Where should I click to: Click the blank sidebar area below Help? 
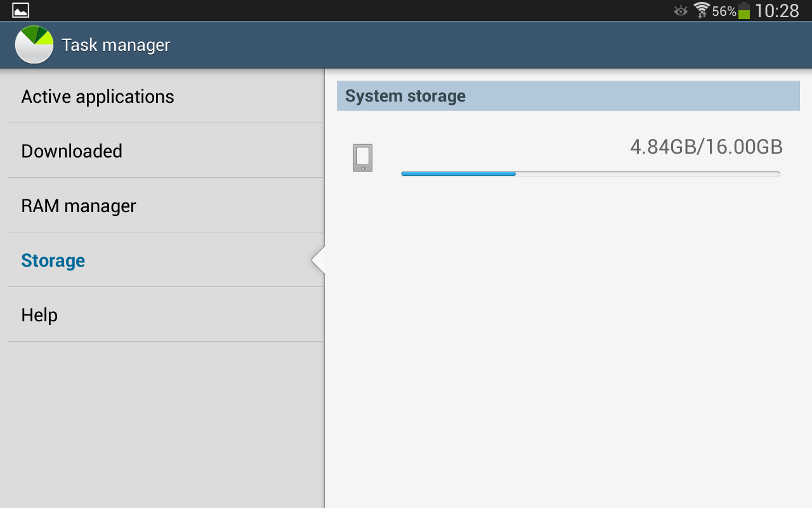[162, 424]
